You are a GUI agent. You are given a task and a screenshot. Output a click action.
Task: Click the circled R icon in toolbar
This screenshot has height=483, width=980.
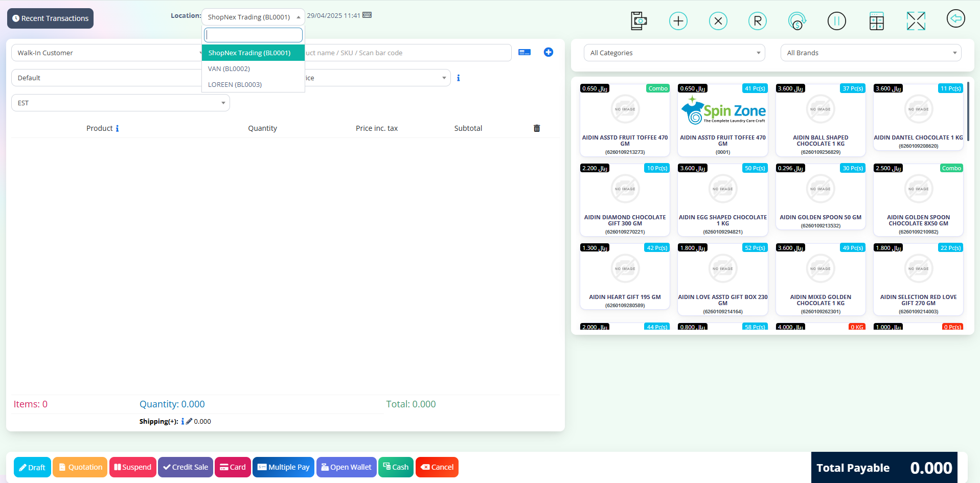click(x=757, y=21)
